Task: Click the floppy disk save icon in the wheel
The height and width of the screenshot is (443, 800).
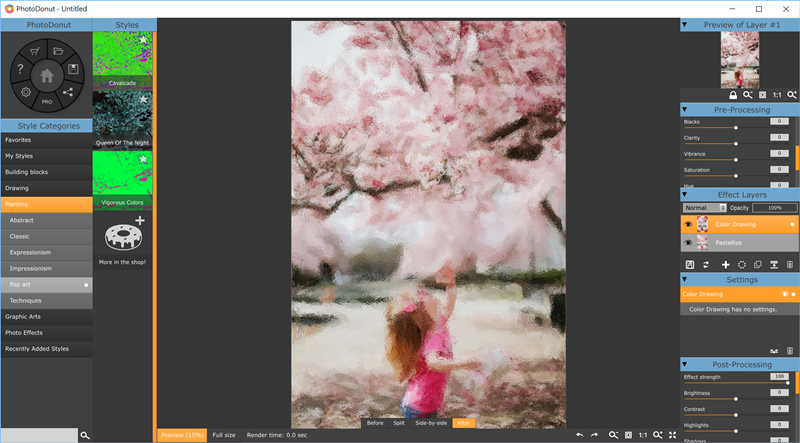Action: (x=74, y=68)
